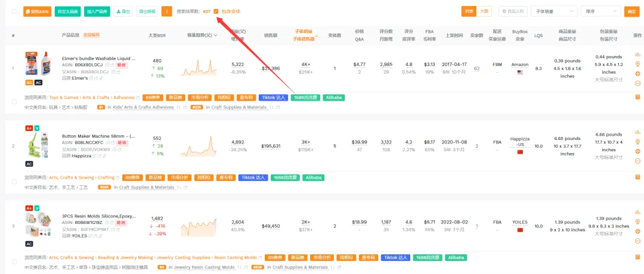The image size is (644, 274).
Task: Click the circular target icon in Resin Molds row
Action: pos(638,231)
